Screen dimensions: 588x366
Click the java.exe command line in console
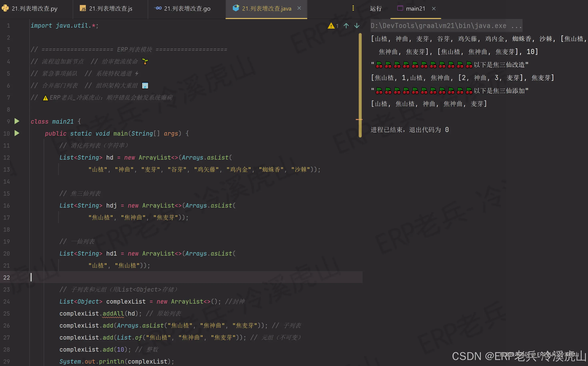[446, 26]
